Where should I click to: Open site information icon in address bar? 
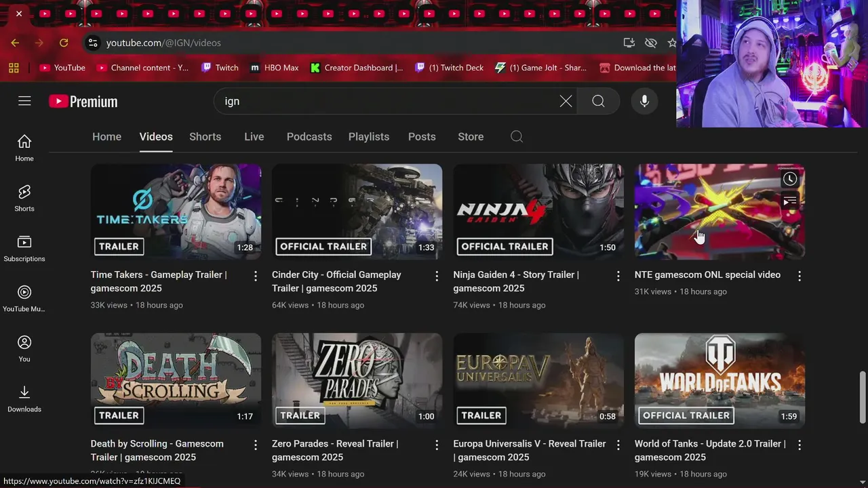tap(93, 43)
